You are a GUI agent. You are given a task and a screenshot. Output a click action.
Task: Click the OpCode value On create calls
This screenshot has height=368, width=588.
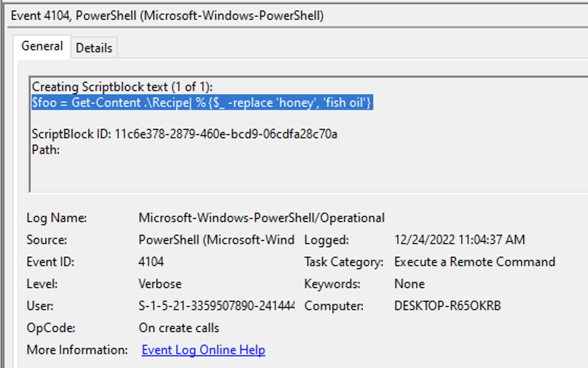pos(179,328)
